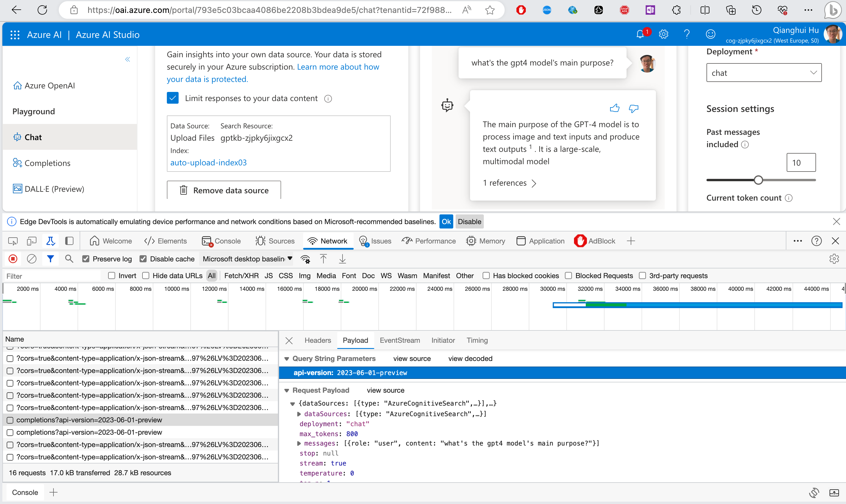Click info icon beside Current token count
Screen dimensions: 846x504
pos(789,198)
